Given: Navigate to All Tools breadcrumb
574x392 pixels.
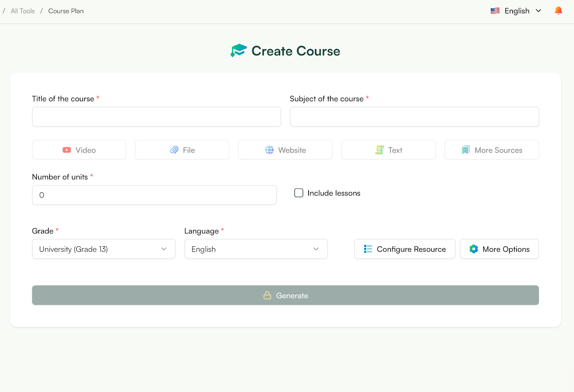Looking at the screenshot, I should point(23,11).
